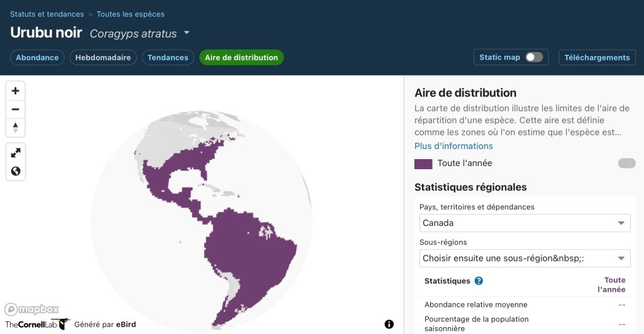
Task: Enter fullscreen map with the arrows icon
Action: pos(16,153)
